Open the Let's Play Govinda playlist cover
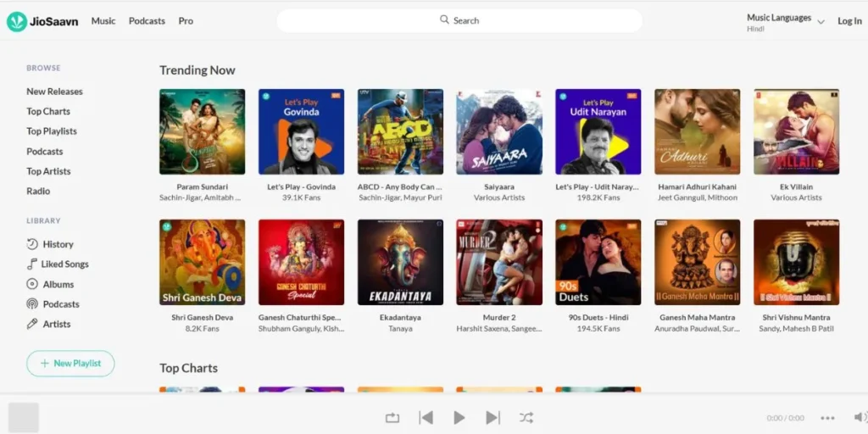The height and width of the screenshot is (434, 868). click(301, 131)
